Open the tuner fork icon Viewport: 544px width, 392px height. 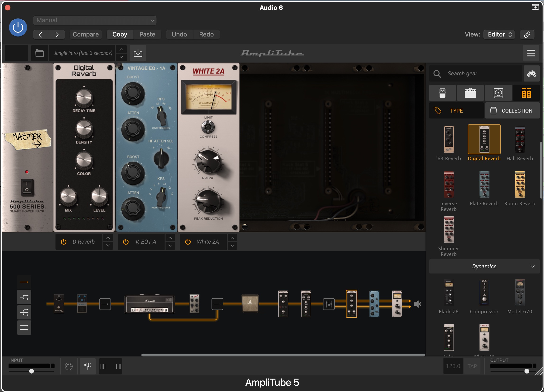pos(88,366)
